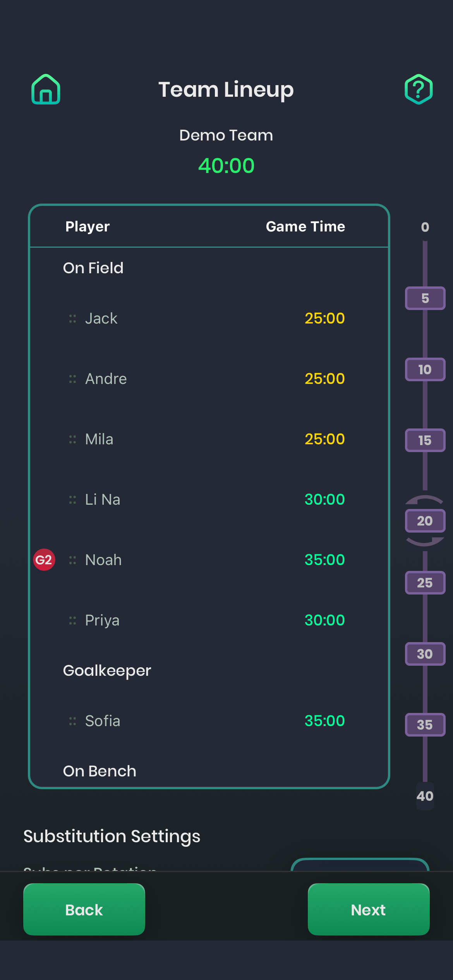
Task: Jump to the 10 minute timeline marker
Action: [x=425, y=370]
